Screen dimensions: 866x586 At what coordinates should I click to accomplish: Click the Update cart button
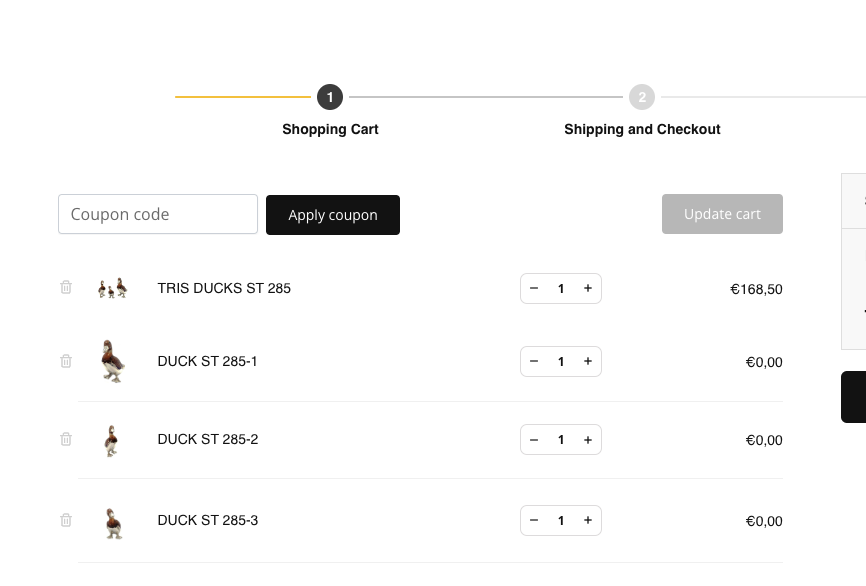(x=722, y=214)
